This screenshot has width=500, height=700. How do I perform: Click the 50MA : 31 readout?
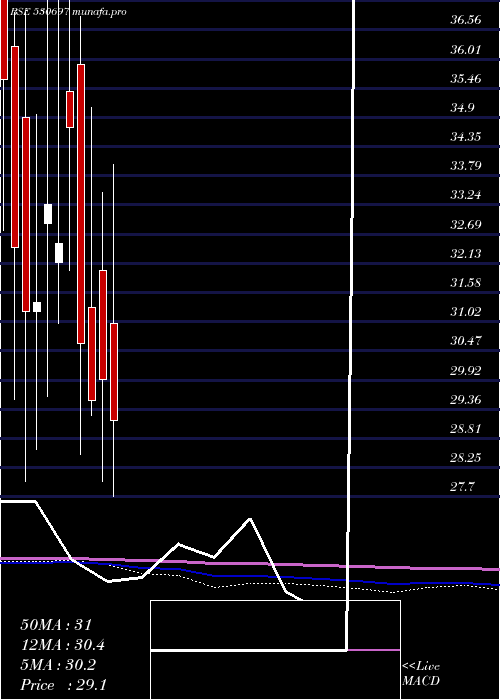point(56,625)
